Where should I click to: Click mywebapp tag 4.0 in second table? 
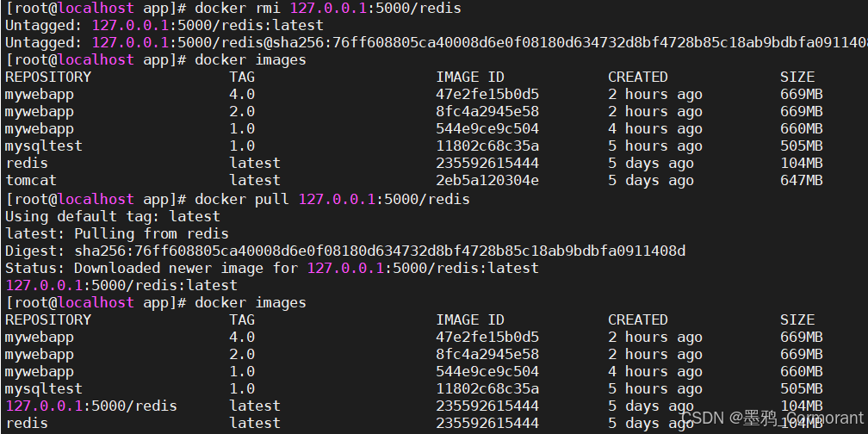pos(242,338)
